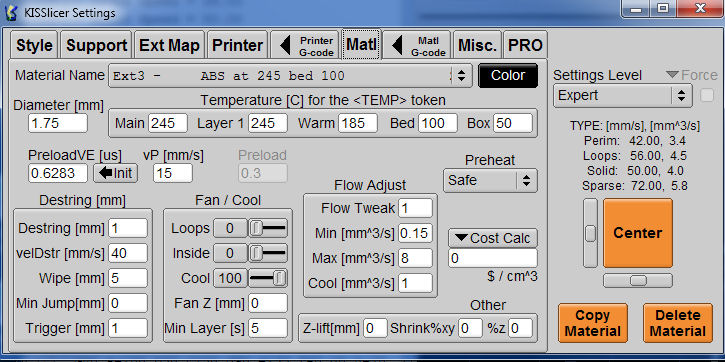Expand the Force disclosure triangle

(672, 74)
